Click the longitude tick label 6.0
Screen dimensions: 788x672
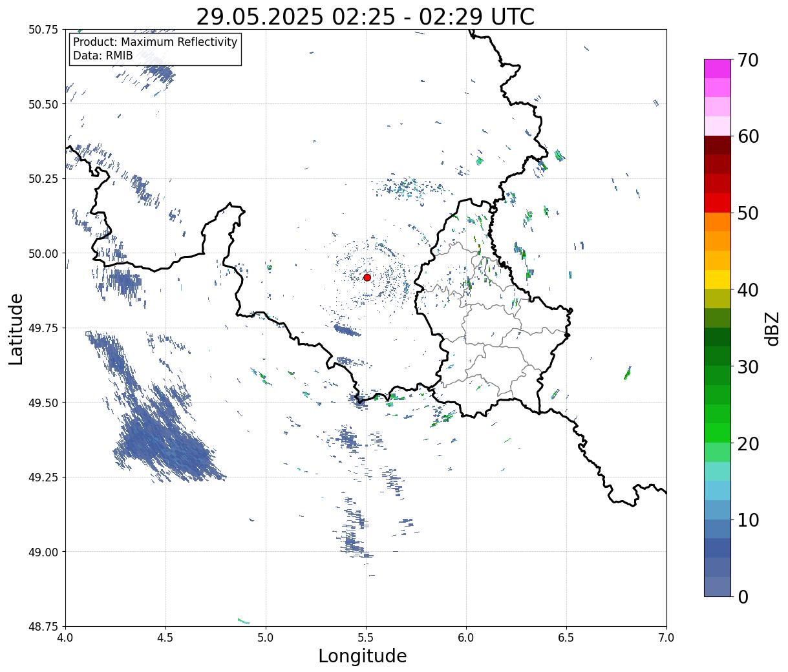[x=466, y=638]
